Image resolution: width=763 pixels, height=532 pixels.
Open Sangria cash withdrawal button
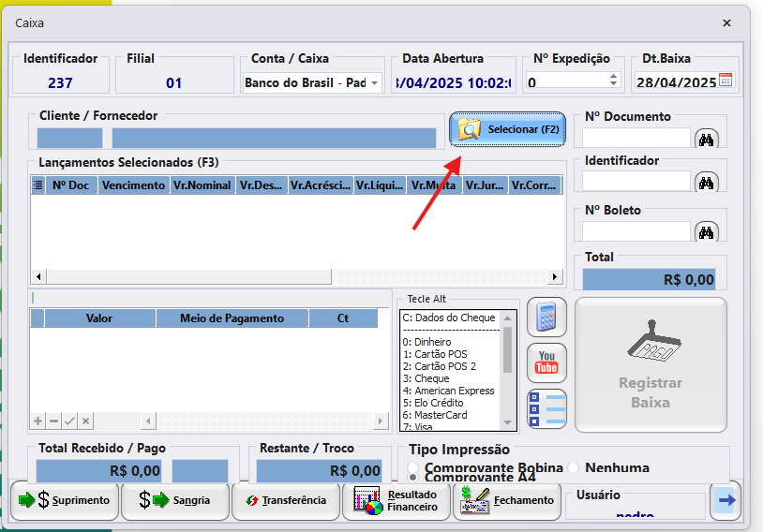pyautogui.click(x=174, y=500)
